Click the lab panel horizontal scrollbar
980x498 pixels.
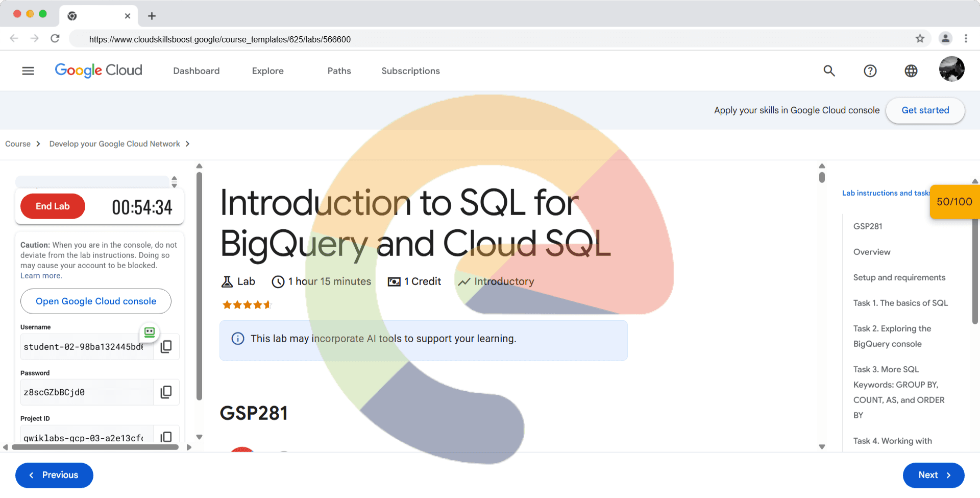pyautogui.click(x=95, y=447)
